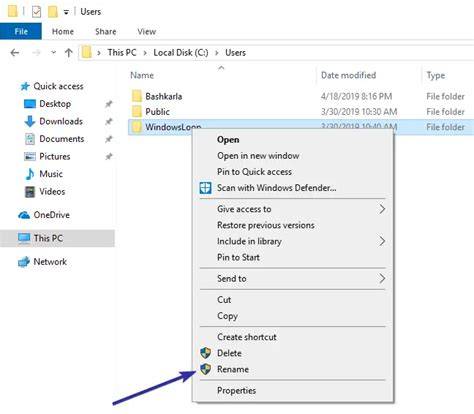Expand the chevron before This PC breadcrumb
Viewport: 474px width, 414px height.
99,53
